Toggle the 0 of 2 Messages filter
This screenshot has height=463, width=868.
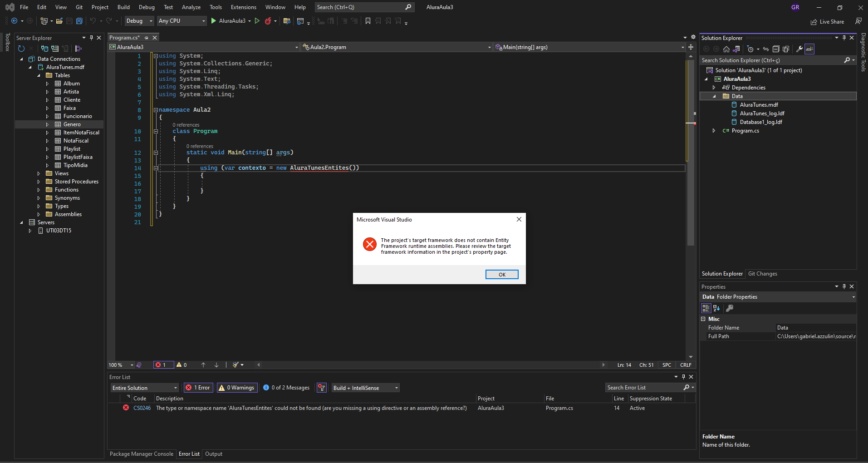pyautogui.click(x=287, y=388)
